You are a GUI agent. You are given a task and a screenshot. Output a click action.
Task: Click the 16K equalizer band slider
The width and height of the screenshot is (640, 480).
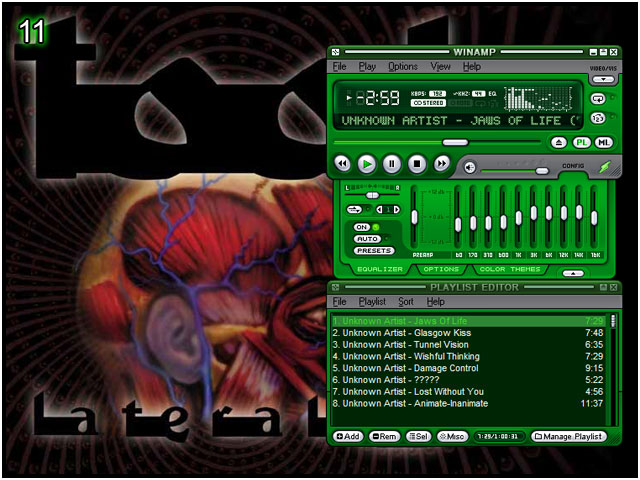click(x=594, y=218)
